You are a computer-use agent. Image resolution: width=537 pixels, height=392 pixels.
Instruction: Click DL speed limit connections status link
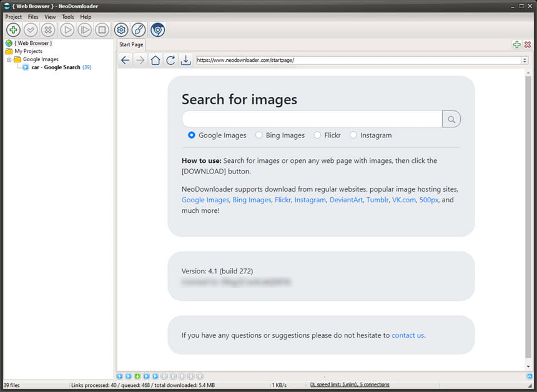click(x=350, y=385)
